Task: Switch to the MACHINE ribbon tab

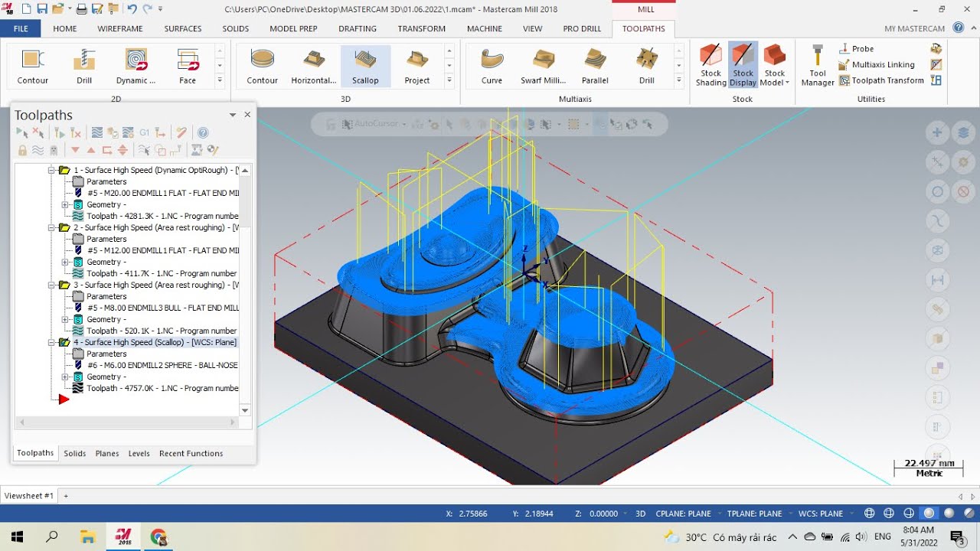Action: [x=485, y=29]
